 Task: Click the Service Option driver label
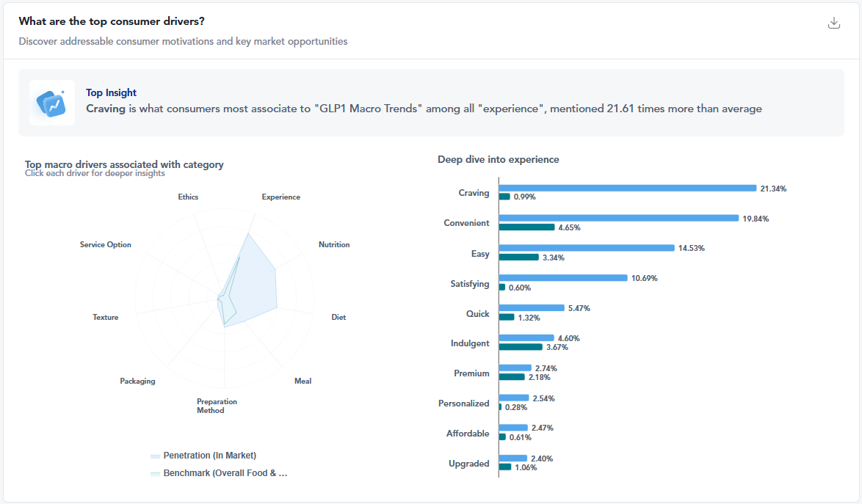pyautogui.click(x=106, y=245)
